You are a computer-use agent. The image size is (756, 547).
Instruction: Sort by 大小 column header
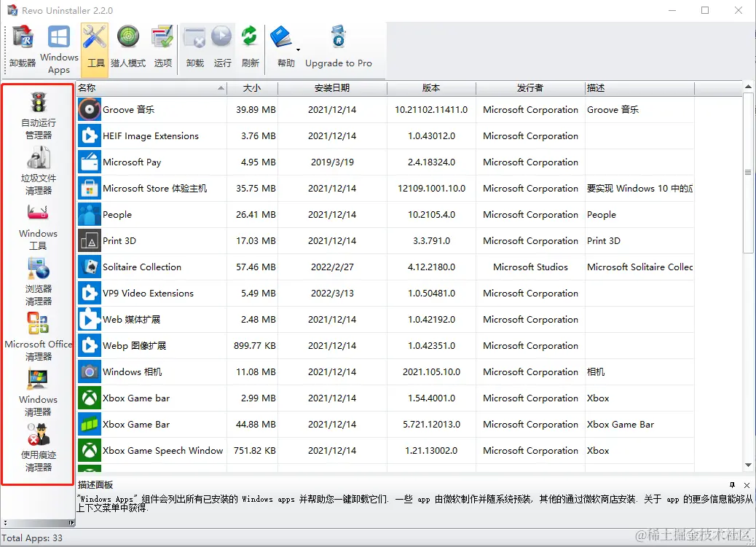252,88
